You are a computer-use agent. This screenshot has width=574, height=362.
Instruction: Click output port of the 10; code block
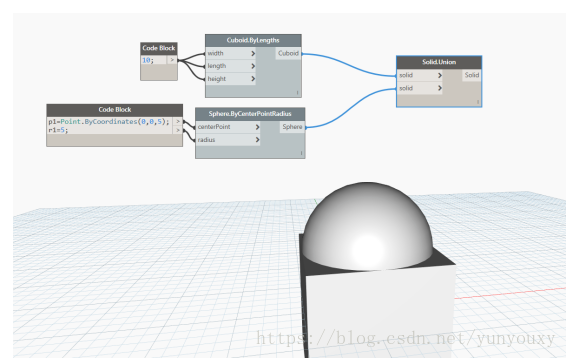172,60
